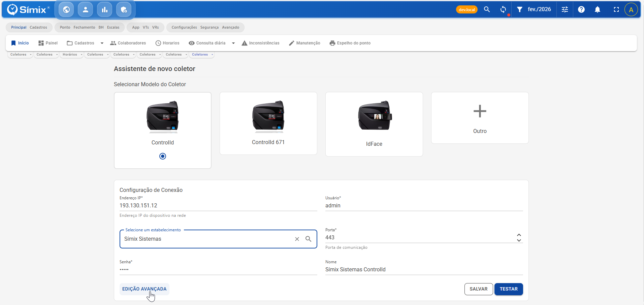644x305 pixels.
Task: Switch to the Escalas tab
Action: click(113, 27)
